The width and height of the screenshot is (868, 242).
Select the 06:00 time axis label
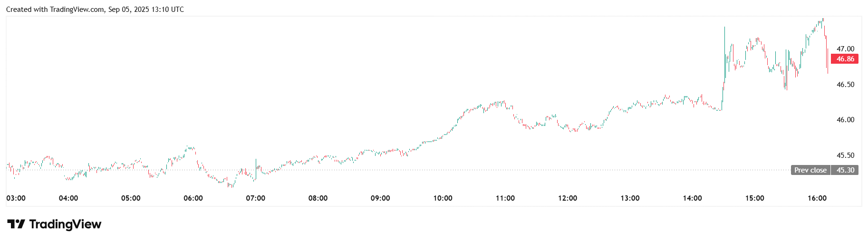point(193,198)
